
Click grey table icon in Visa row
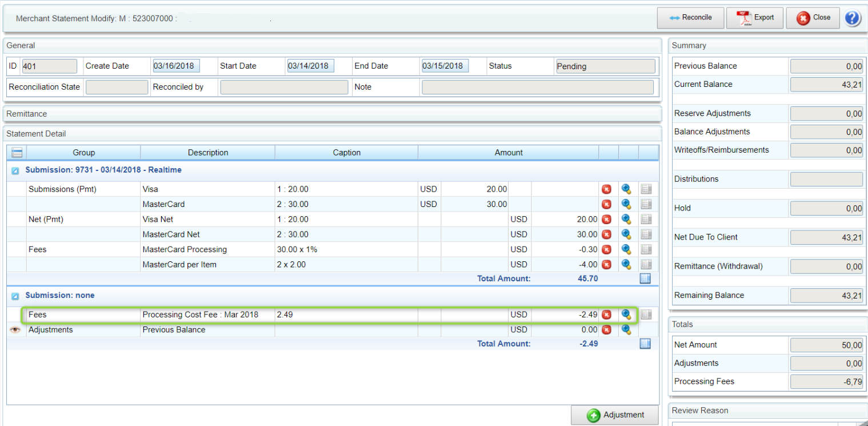(x=646, y=189)
